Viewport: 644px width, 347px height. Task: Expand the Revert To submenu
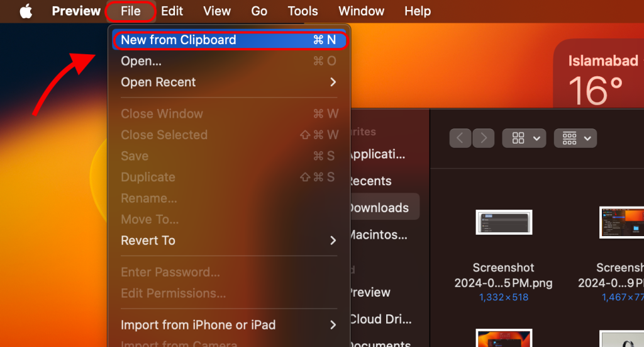(x=229, y=241)
